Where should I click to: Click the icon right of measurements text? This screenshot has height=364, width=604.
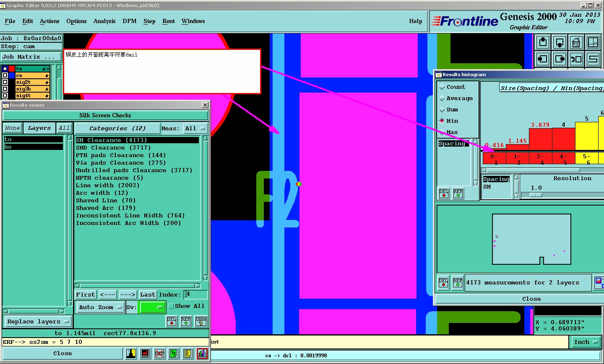click(x=599, y=283)
